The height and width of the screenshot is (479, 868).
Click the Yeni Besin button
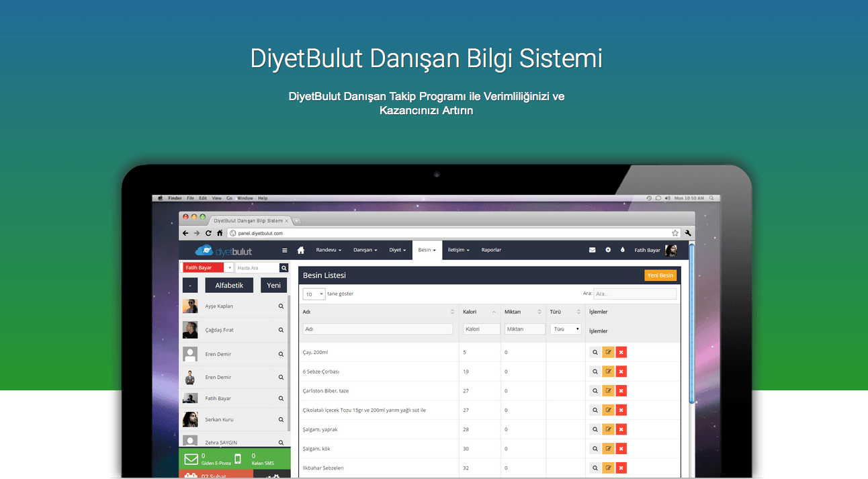click(660, 275)
